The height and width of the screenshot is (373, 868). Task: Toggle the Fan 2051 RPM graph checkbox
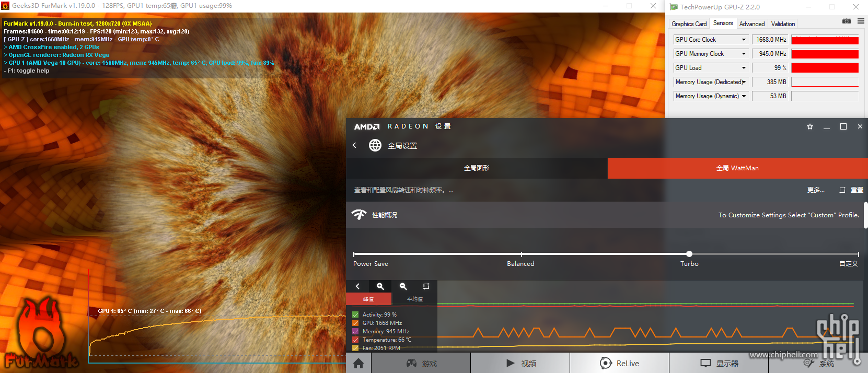pyautogui.click(x=355, y=348)
